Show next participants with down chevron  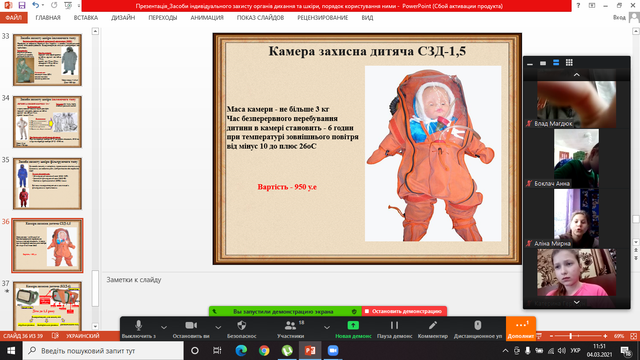click(577, 302)
